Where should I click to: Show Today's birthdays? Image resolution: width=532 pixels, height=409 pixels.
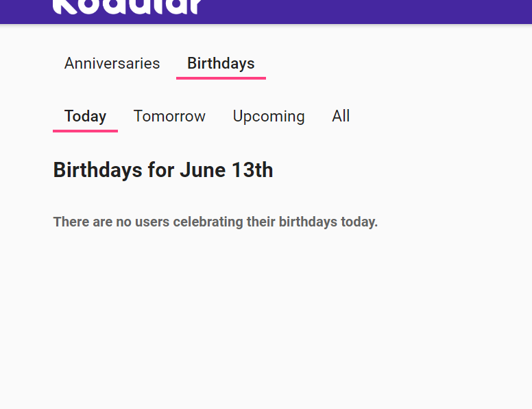tap(85, 116)
